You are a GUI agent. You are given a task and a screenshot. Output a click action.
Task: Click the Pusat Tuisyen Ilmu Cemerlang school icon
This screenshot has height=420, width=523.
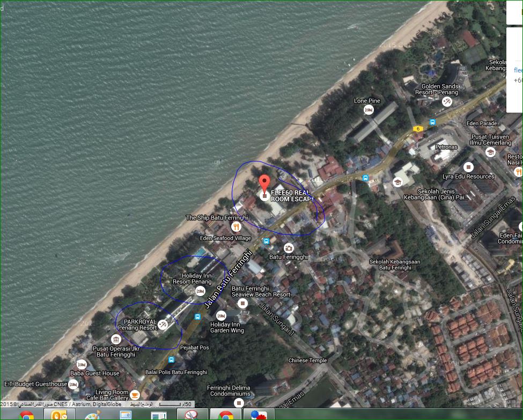(490, 152)
